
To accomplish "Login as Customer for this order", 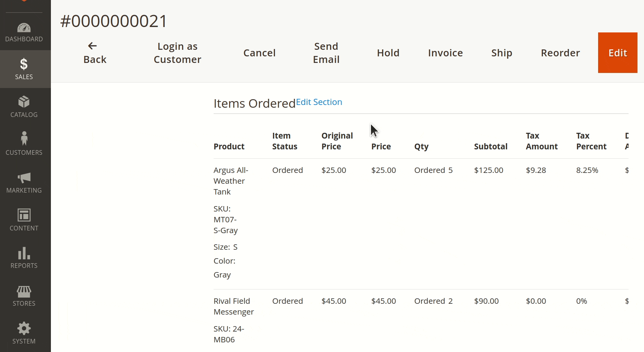I will point(177,52).
